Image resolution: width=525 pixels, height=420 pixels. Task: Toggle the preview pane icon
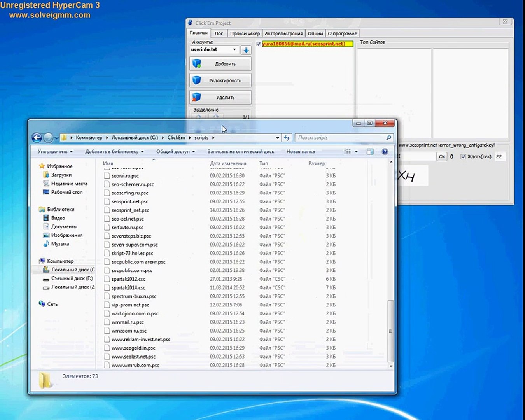(x=370, y=152)
